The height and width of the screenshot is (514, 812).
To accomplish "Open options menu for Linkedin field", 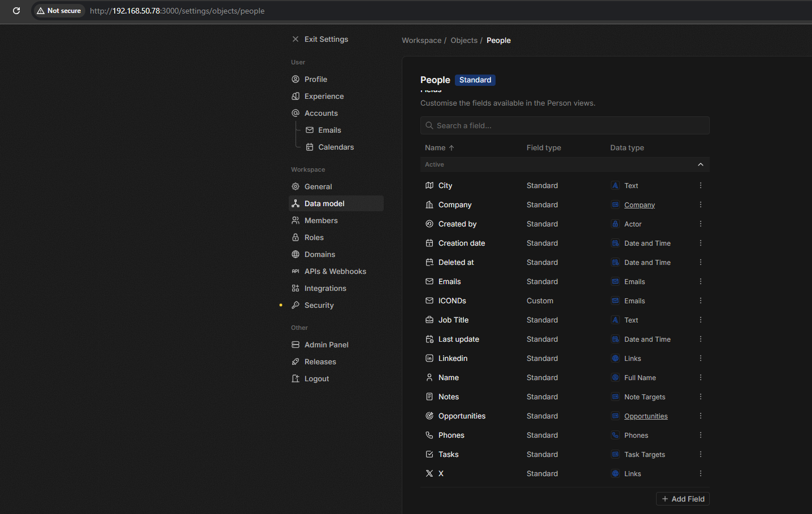I will click(701, 358).
